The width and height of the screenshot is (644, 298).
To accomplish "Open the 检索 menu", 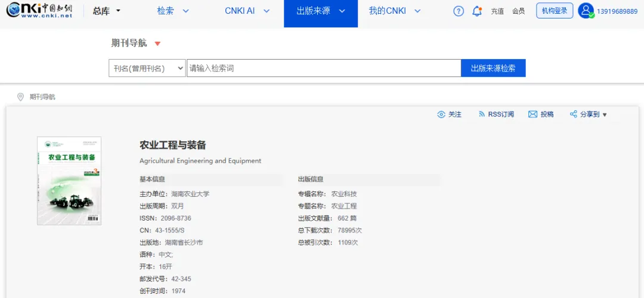I will coord(166,11).
